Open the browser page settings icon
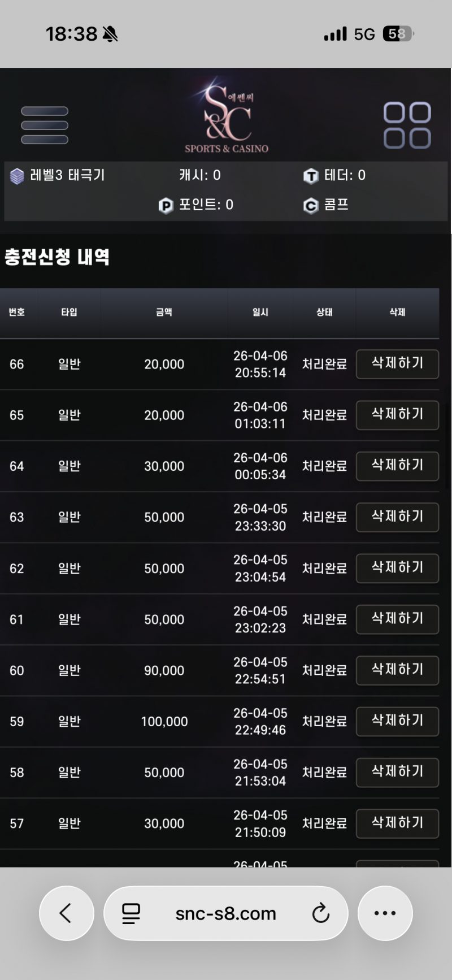This screenshot has height=980, width=452. pos(131,913)
